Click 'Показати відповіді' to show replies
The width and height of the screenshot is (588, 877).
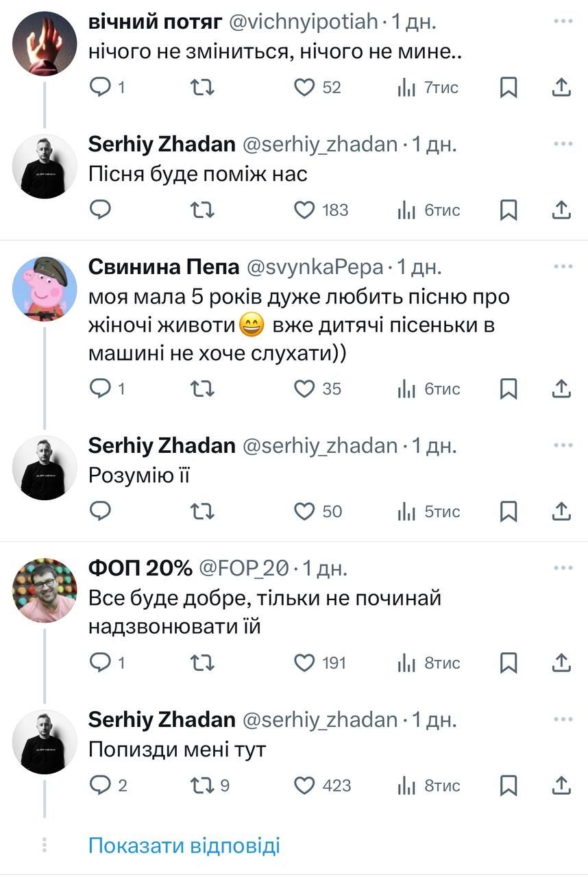pyautogui.click(x=184, y=845)
